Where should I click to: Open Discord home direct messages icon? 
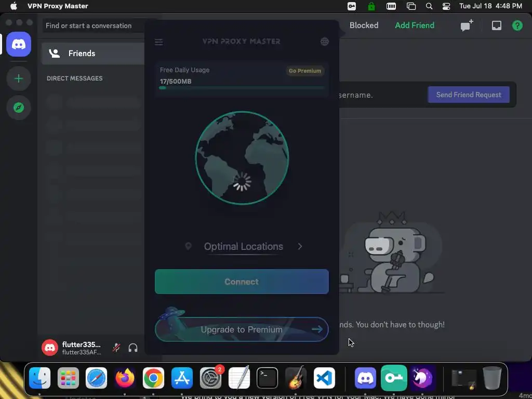coord(19,44)
